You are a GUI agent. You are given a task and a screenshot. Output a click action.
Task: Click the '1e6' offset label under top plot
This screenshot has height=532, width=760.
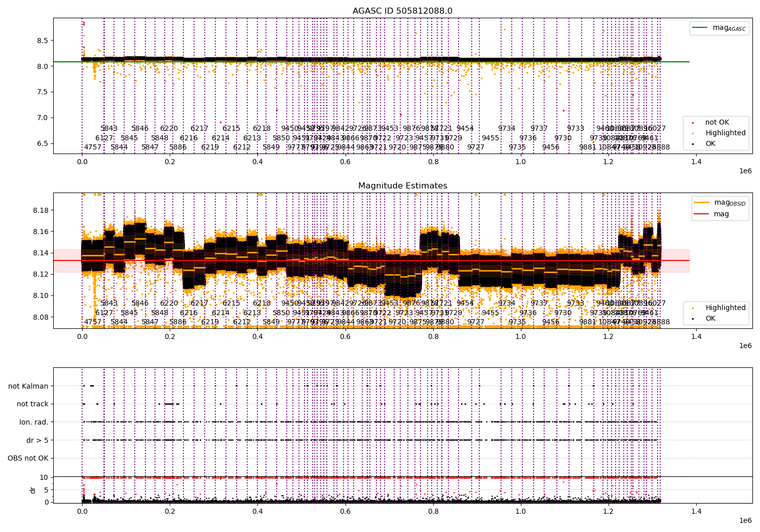tap(745, 171)
